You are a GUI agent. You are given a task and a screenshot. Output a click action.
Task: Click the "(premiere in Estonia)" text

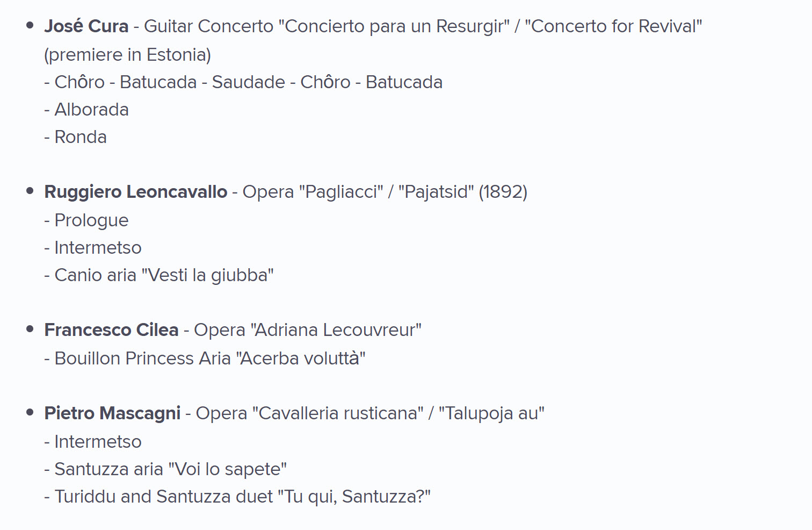[x=128, y=55]
